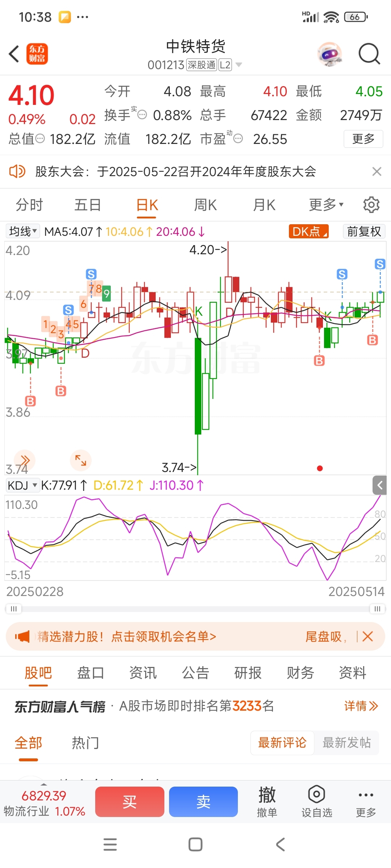Grab the right timeline range handle

tap(377, 609)
